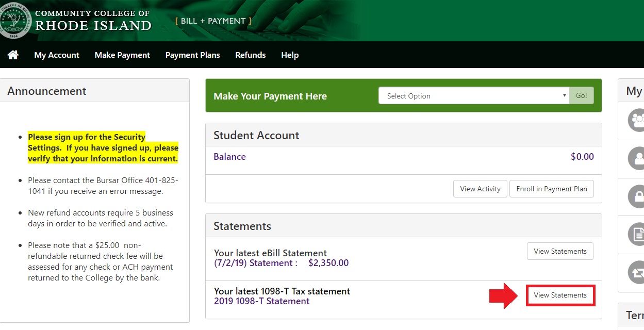Open the padlock security icon
The width and height of the screenshot is (644, 330).
[x=637, y=196]
